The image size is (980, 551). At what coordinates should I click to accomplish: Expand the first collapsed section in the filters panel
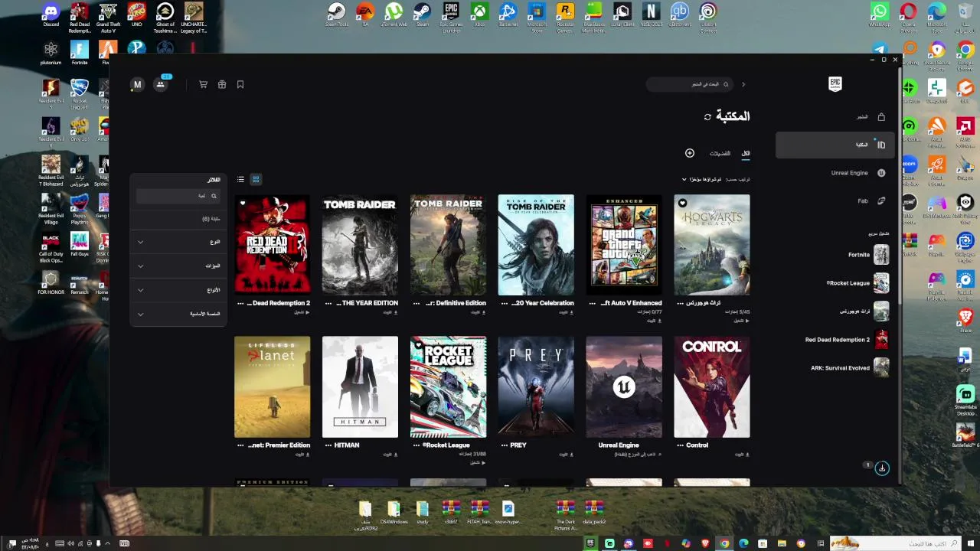click(178, 242)
